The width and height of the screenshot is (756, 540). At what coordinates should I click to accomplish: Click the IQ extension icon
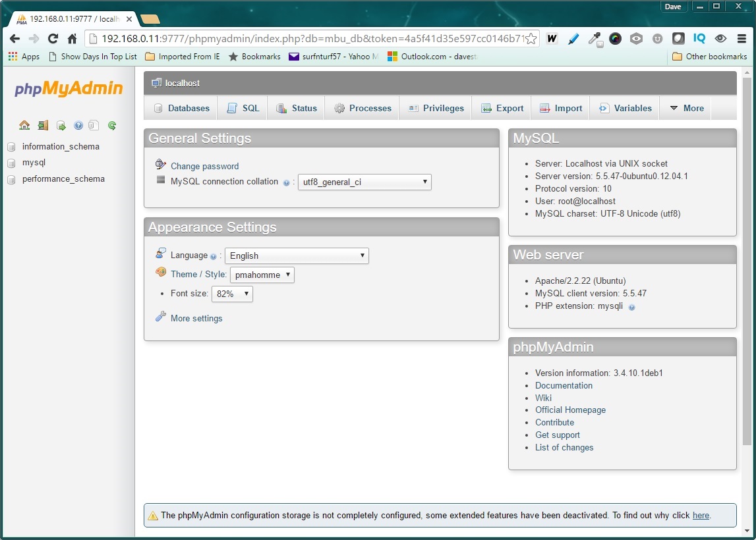pyautogui.click(x=699, y=39)
